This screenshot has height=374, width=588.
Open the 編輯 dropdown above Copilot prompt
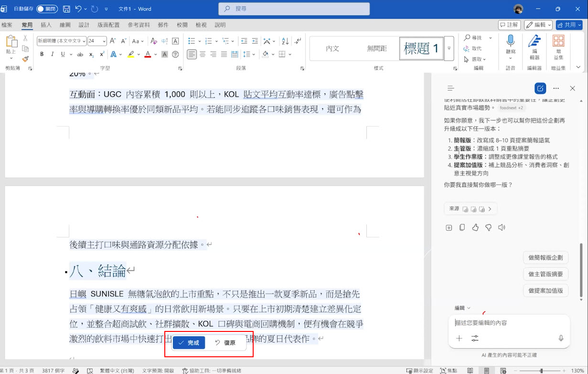(x=462, y=308)
